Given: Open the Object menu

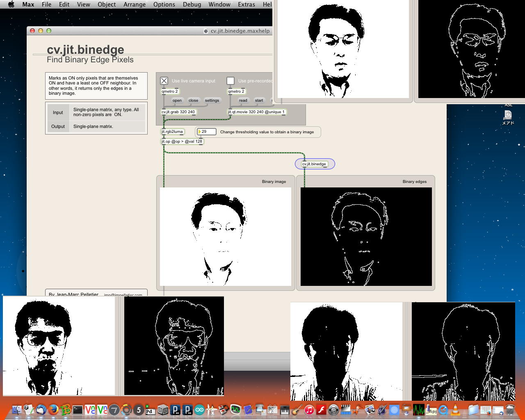Looking at the screenshot, I should 107,5.
